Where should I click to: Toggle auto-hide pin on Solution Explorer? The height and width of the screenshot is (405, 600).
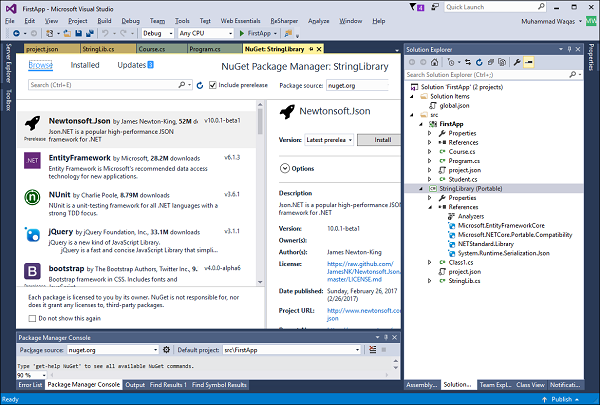[569, 49]
